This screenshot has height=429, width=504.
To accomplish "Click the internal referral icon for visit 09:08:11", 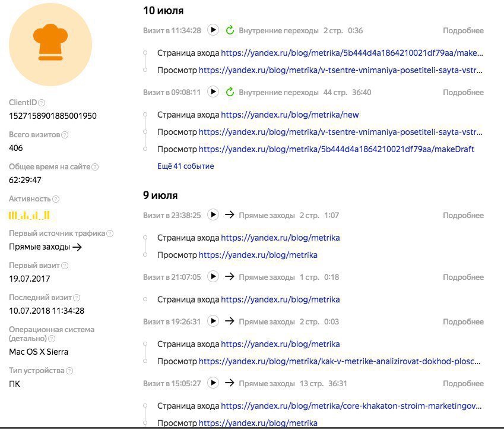I will tap(230, 92).
